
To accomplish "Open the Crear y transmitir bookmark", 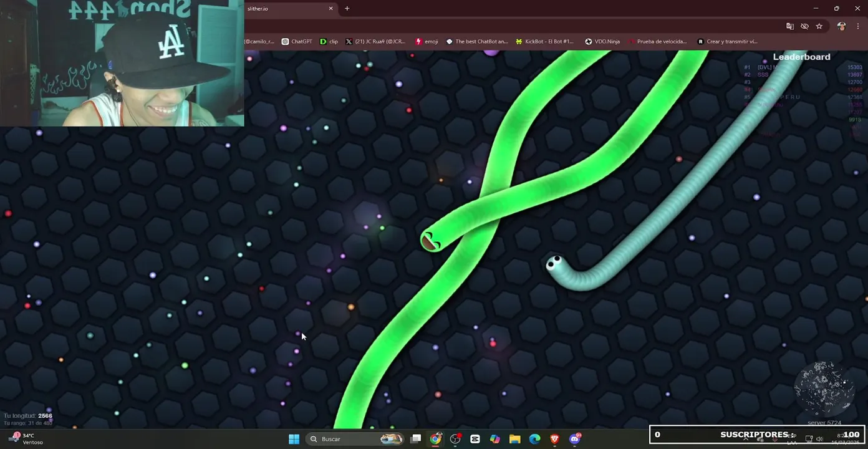I will pyautogui.click(x=727, y=42).
